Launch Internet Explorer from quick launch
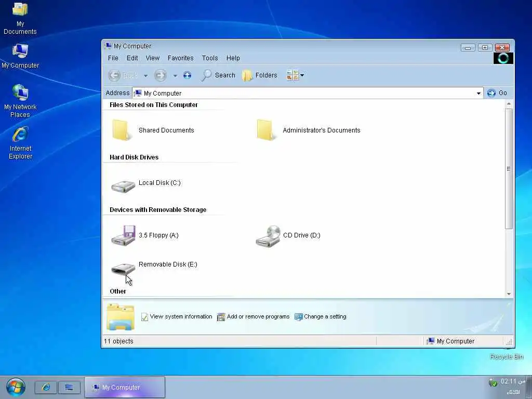The image size is (532, 399). coord(46,387)
